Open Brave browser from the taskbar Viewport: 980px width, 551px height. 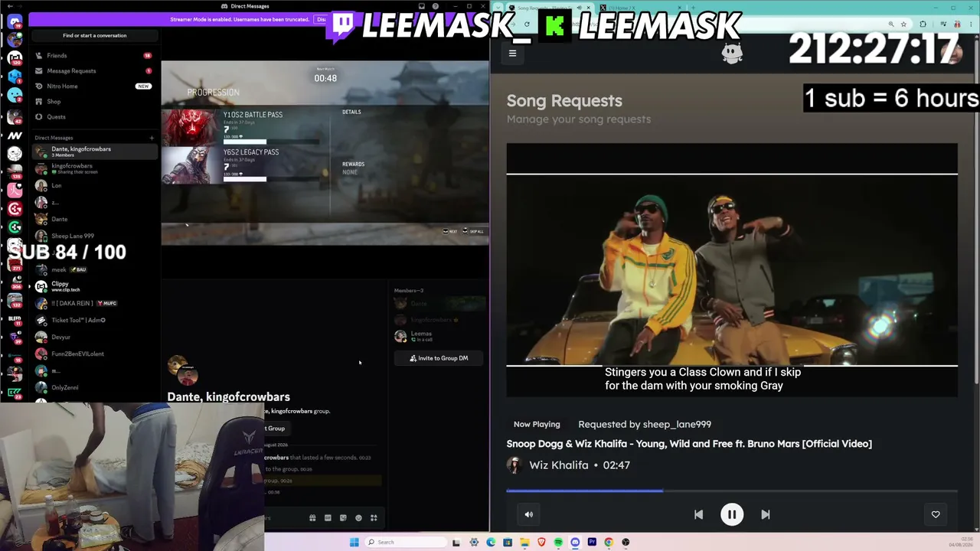coord(541,542)
